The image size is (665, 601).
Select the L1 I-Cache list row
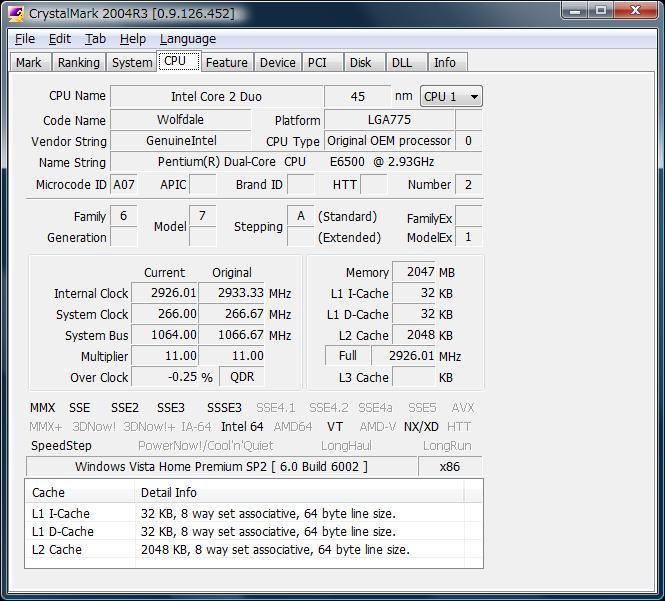tap(254, 513)
